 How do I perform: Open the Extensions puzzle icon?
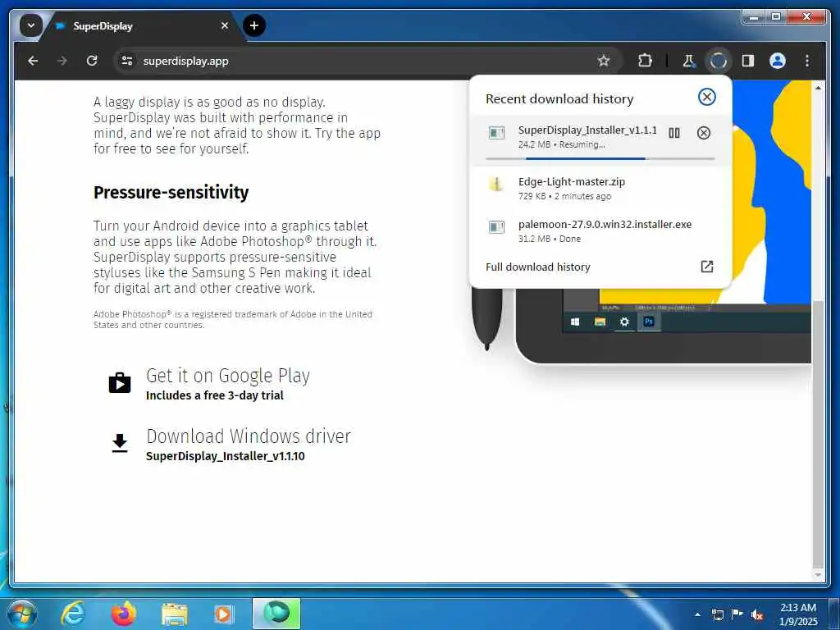645,61
